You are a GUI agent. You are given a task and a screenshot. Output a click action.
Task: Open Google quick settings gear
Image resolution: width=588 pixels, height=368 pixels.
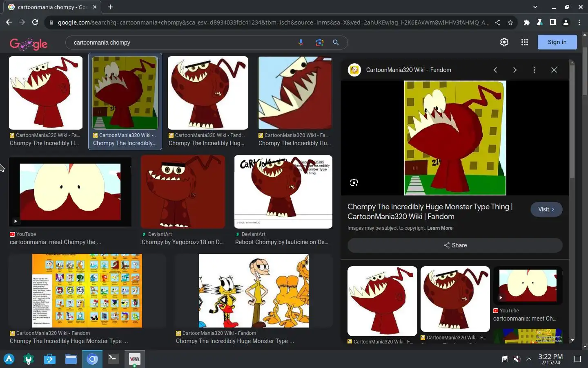pos(504,42)
